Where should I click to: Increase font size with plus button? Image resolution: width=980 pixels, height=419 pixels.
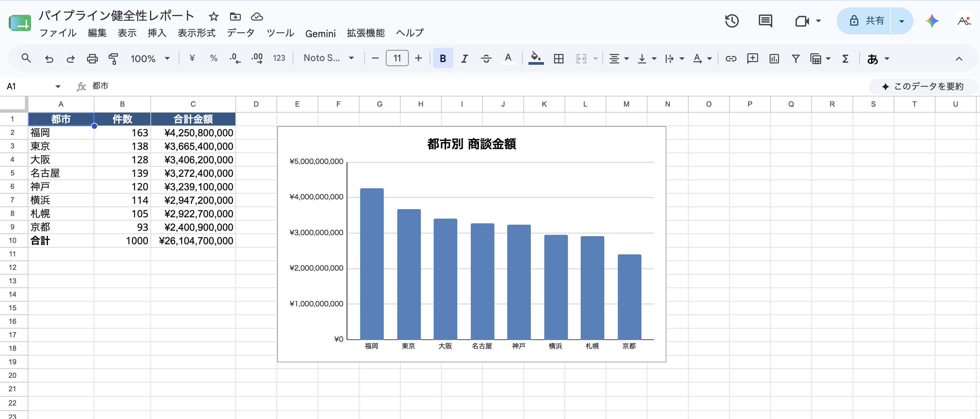pos(419,58)
